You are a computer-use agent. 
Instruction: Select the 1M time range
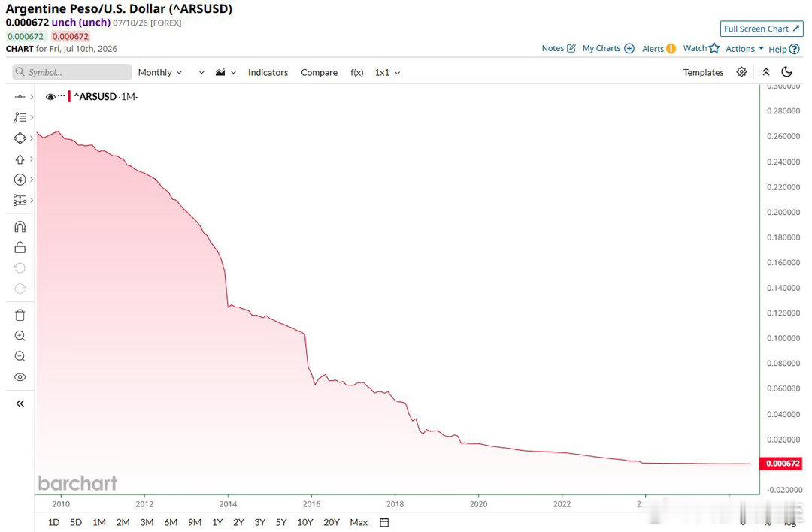(99, 523)
